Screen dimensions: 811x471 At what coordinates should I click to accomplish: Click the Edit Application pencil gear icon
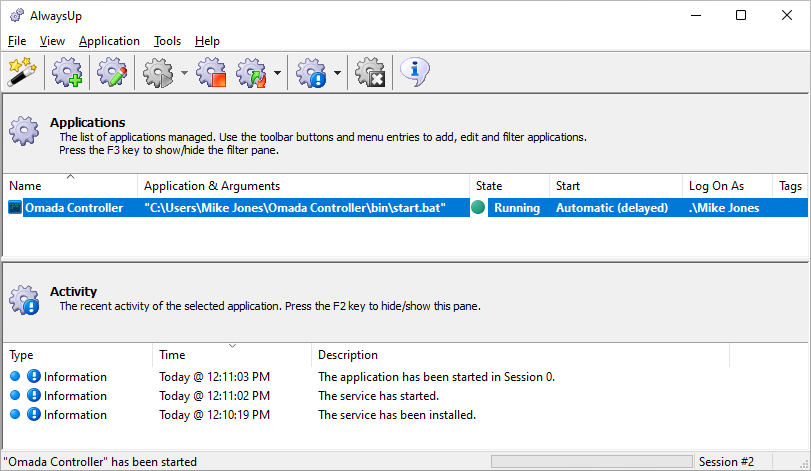tap(112, 72)
